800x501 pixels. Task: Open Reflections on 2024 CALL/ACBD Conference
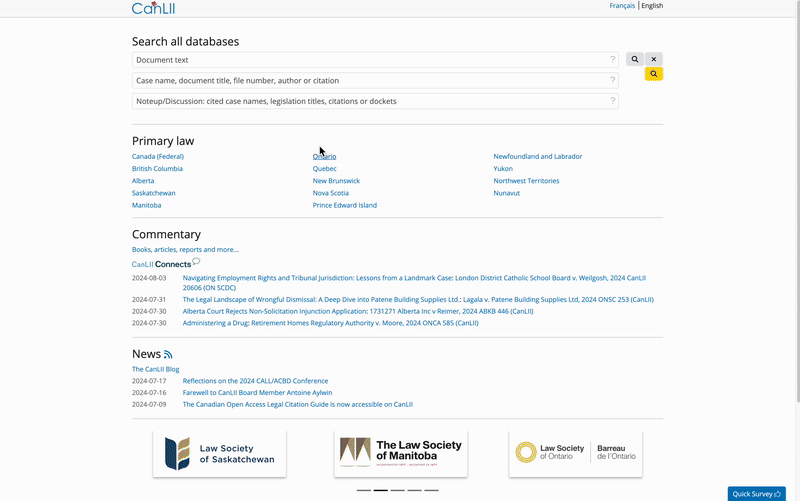[x=255, y=381]
